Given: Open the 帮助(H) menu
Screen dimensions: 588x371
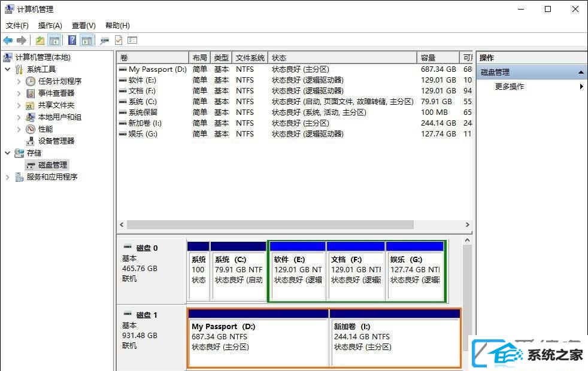Looking at the screenshot, I should click(117, 26).
